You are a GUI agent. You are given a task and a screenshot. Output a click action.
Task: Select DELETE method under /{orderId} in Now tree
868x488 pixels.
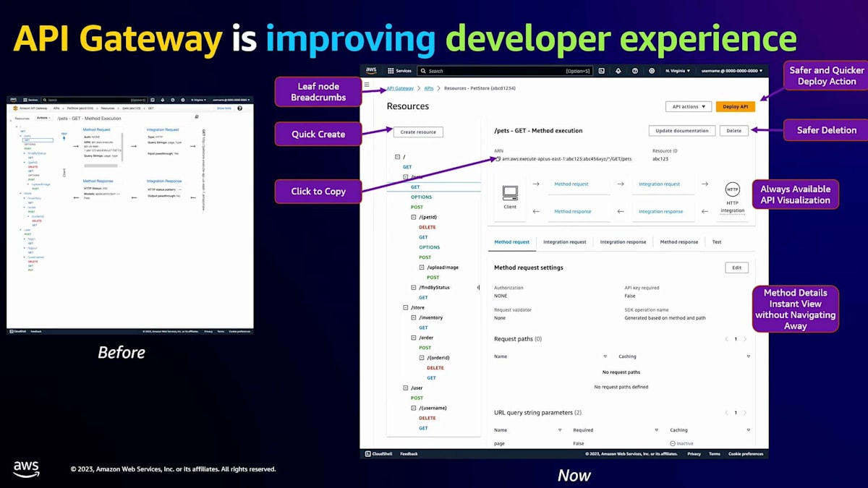coord(435,368)
